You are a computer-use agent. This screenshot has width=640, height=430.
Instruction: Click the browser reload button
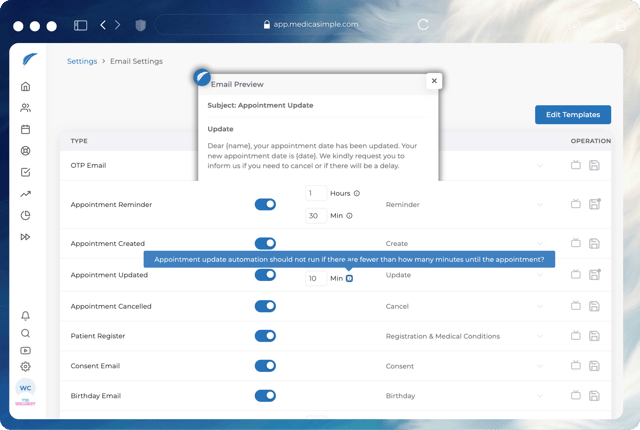pos(423,24)
